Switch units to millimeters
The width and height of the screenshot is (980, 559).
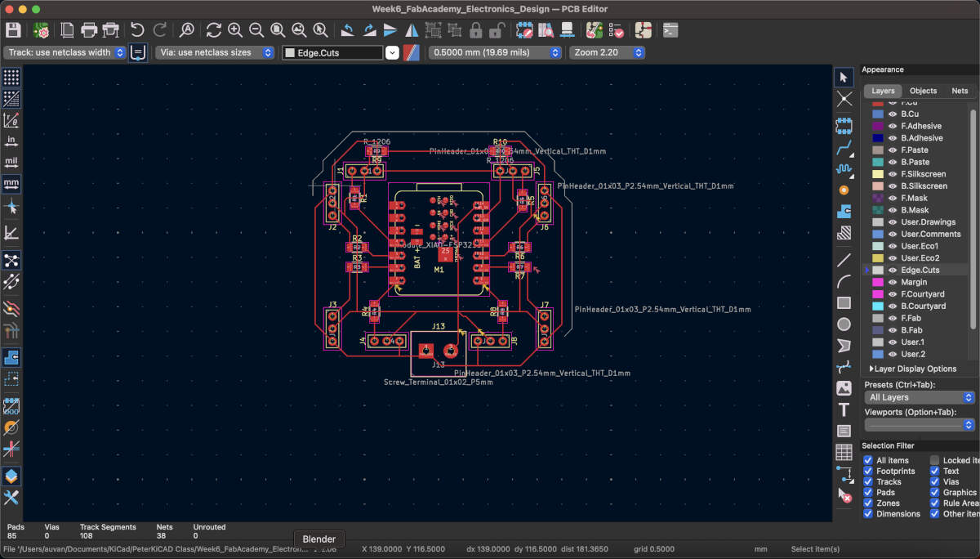point(11,183)
